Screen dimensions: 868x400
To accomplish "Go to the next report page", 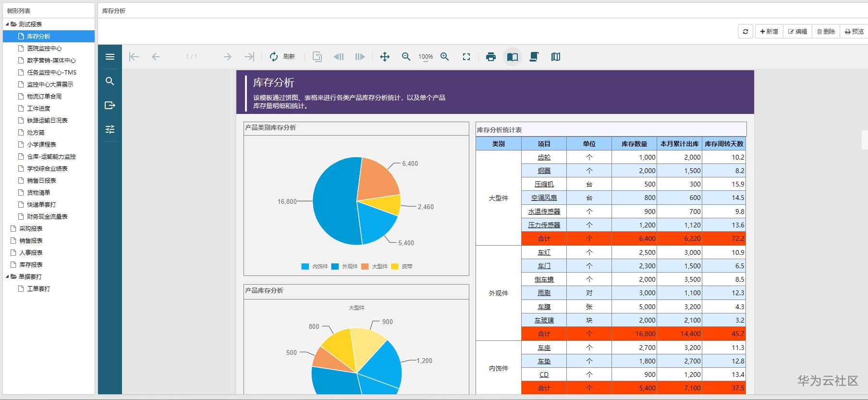I will point(227,57).
